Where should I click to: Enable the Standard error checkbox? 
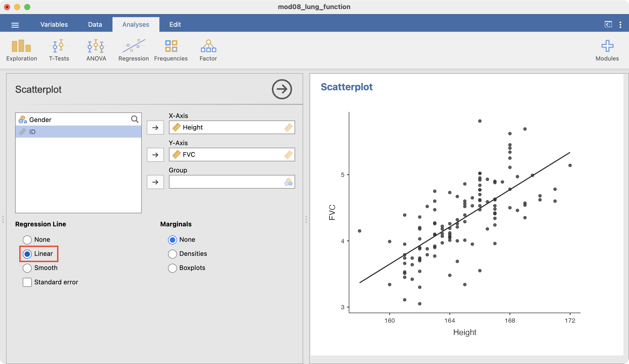(x=27, y=282)
